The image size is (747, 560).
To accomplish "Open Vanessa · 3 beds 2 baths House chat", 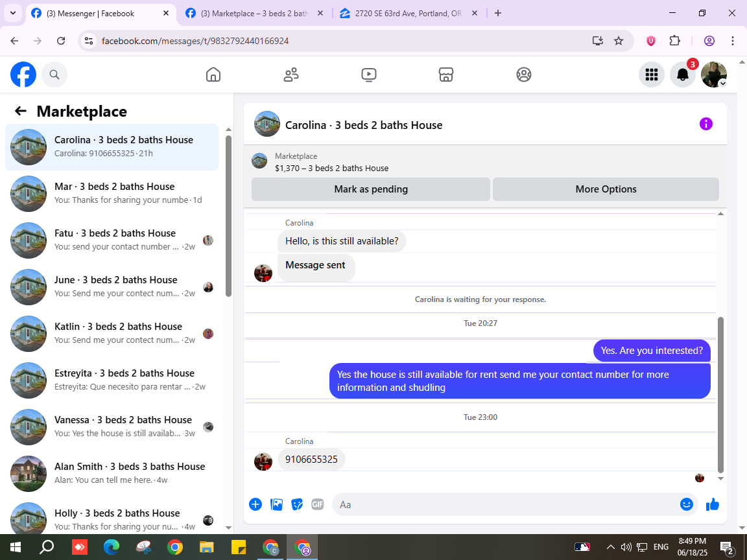I will pyautogui.click(x=112, y=426).
